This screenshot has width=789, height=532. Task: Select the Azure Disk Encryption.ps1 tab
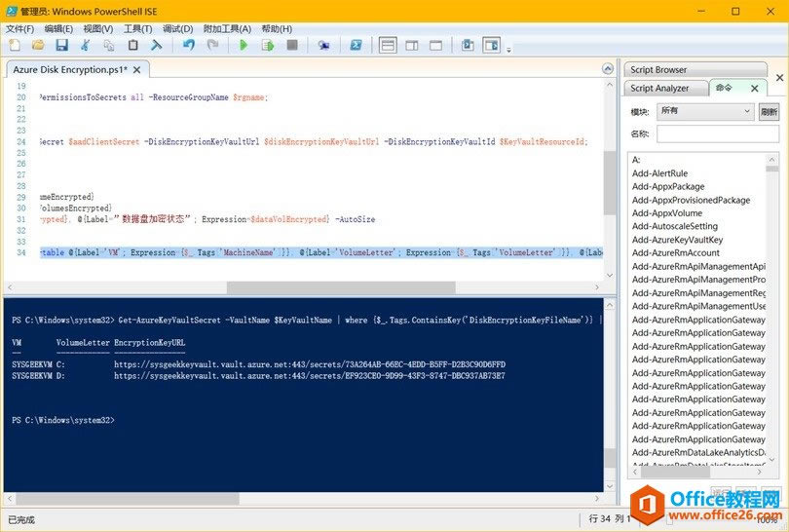[70, 69]
